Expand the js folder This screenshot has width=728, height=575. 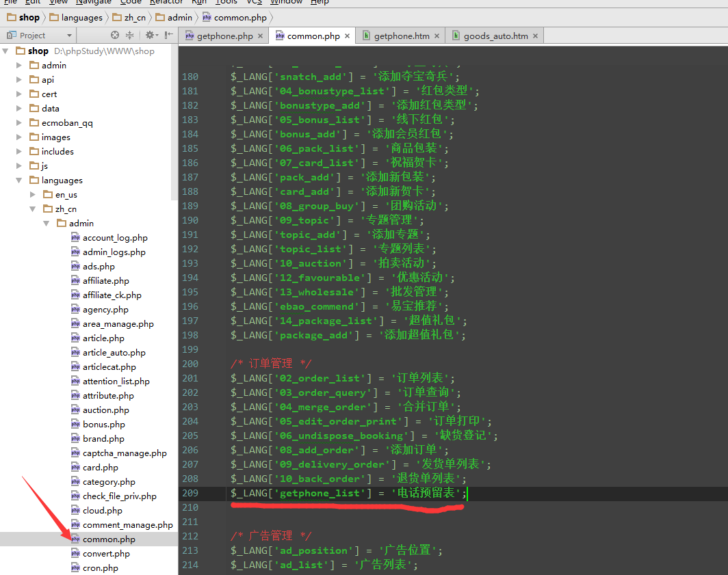[x=19, y=165]
